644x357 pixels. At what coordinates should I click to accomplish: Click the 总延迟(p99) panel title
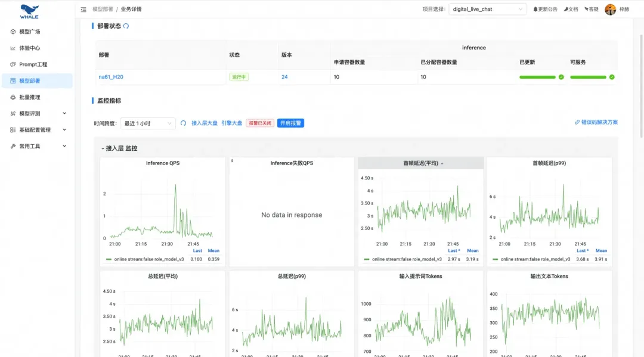[292, 277]
